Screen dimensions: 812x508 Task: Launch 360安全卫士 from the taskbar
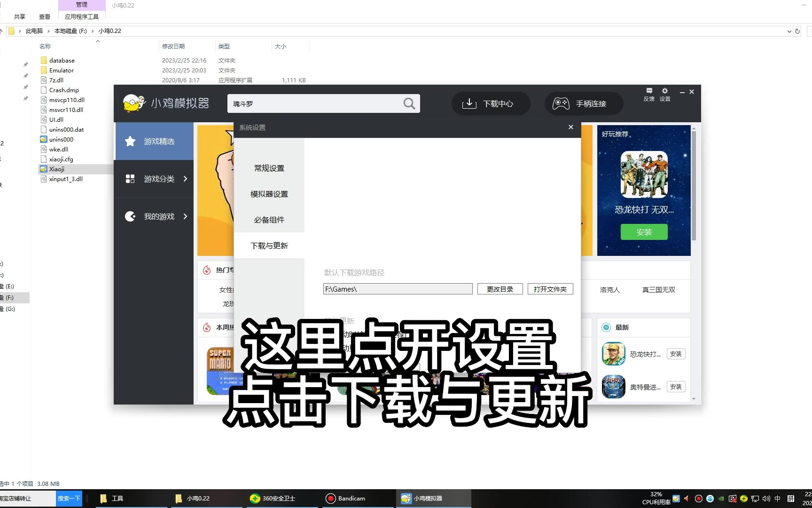click(271, 498)
